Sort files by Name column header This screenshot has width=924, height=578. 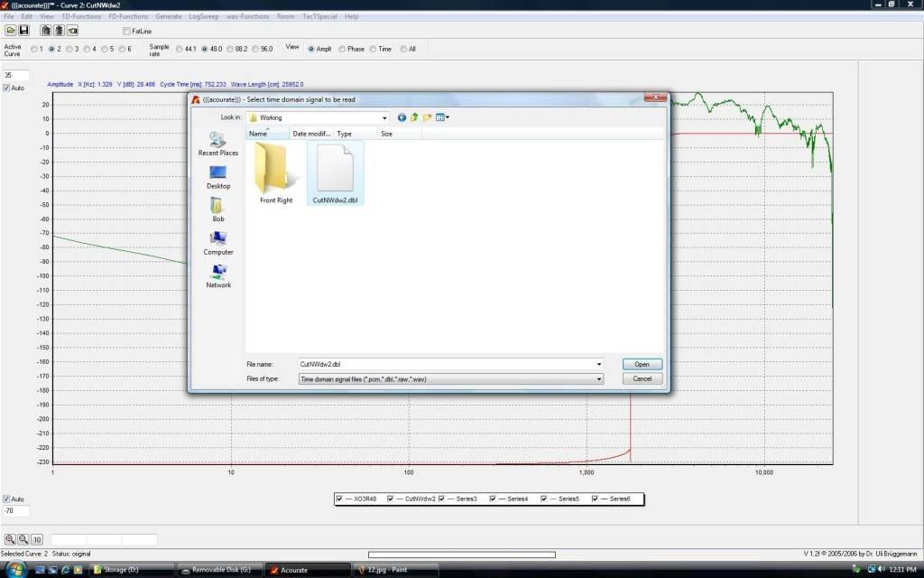pyautogui.click(x=268, y=134)
